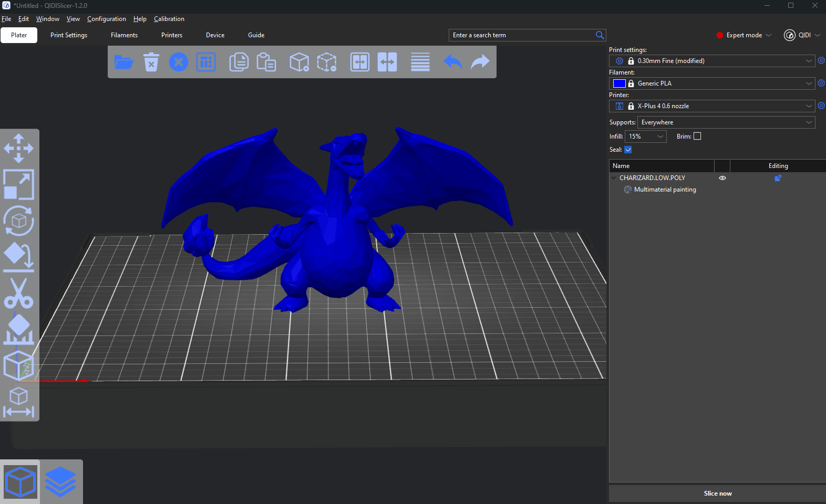
Task: Enable the Brim checkbox
Action: tap(697, 136)
